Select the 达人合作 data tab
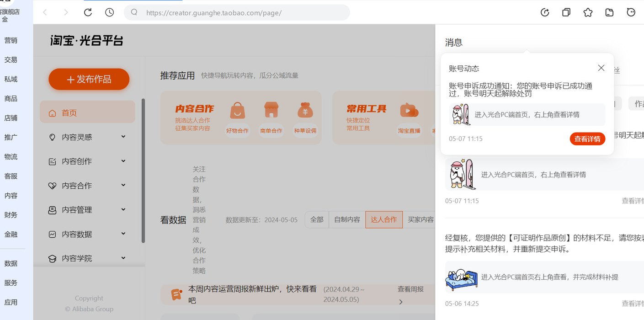The width and height of the screenshot is (644, 320). tap(384, 219)
